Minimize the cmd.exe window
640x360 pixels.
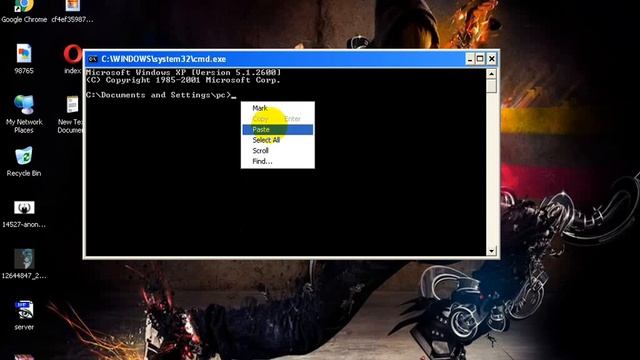click(x=470, y=59)
